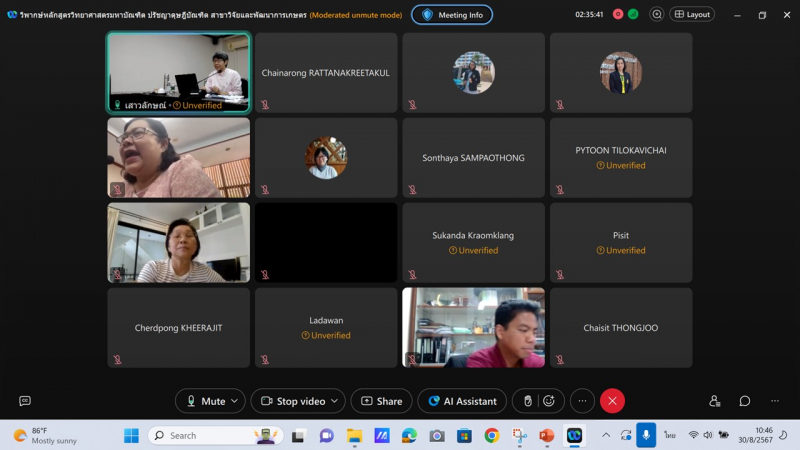Select Chaisit THONGJOO participant tile
This screenshot has width=800, height=450.
click(621, 328)
